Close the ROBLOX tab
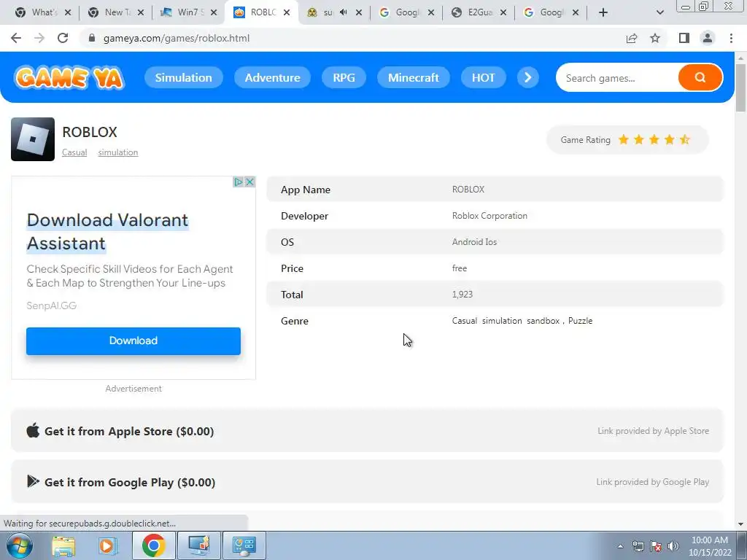Screen dimensions: 747x560 pos(286,12)
